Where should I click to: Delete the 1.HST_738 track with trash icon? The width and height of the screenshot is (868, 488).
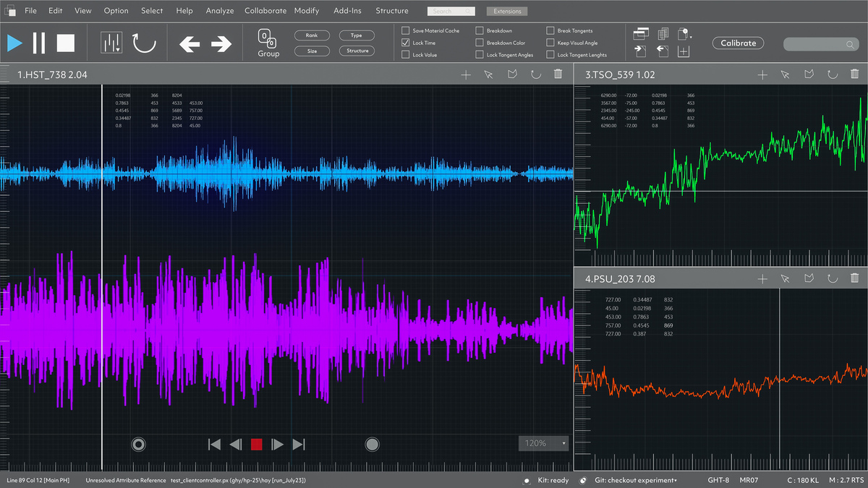tap(558, 74)
